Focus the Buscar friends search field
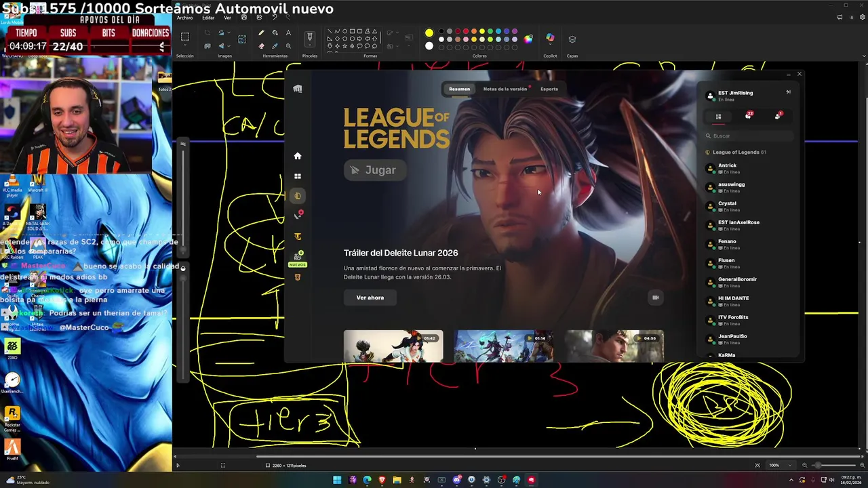The width and height of the screenshot is (868, 488). 749,136
